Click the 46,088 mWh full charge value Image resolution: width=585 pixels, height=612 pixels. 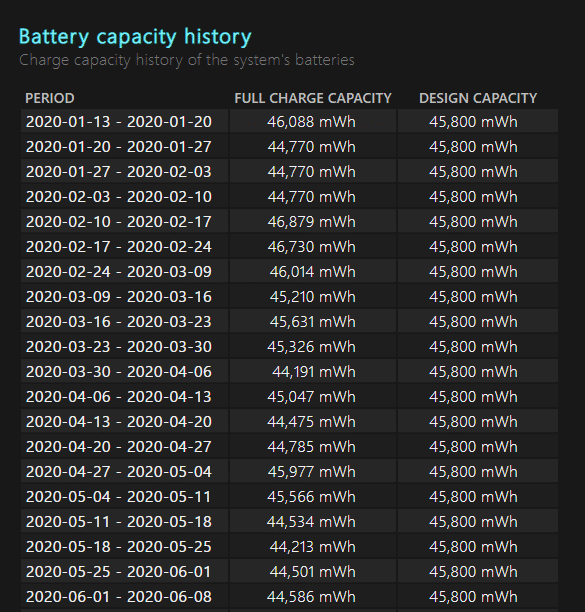click(311, 122)
